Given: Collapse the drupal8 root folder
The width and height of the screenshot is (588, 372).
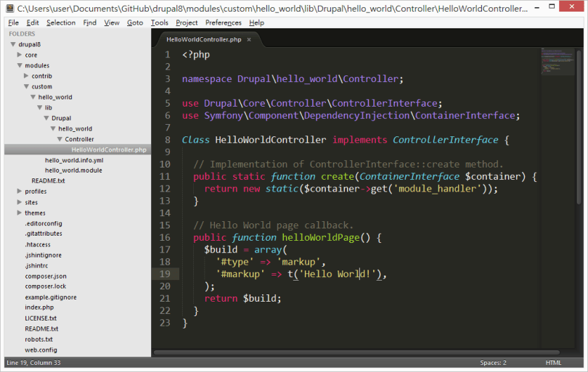Looking at the screenshot, I should (x=12, y=44).
